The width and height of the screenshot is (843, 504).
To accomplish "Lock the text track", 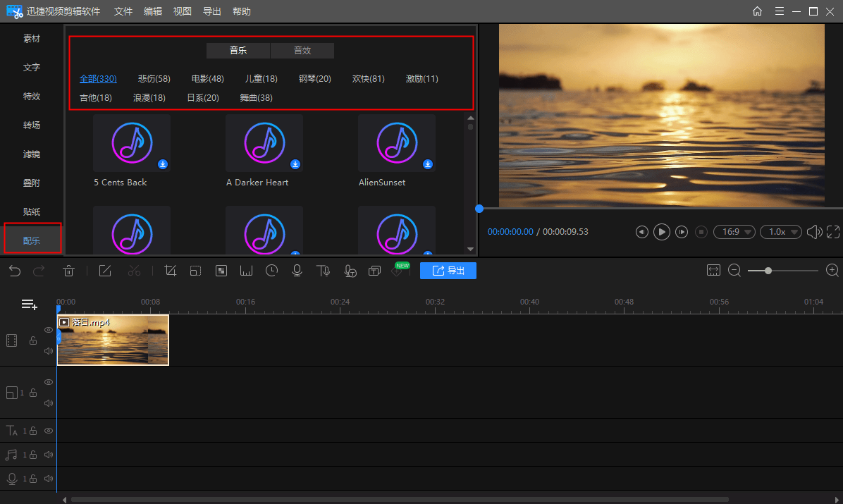I will point(33,431).
